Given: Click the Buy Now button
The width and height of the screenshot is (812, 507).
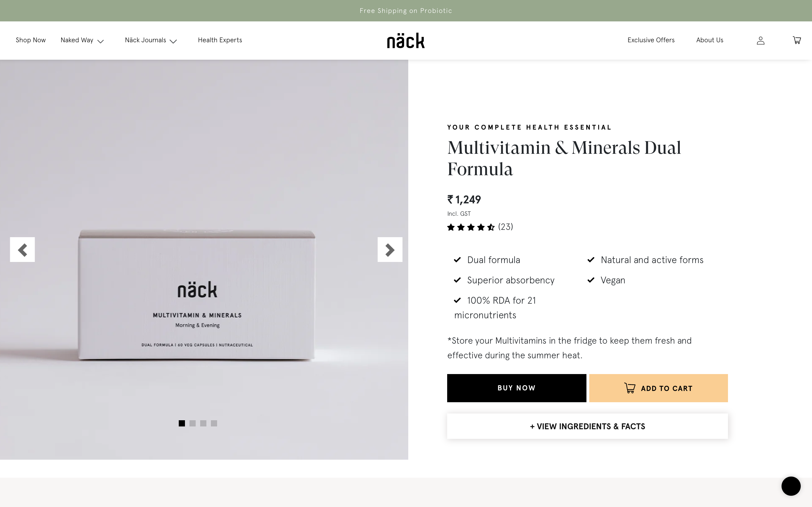Looking at the screenshot, I should 516,388.
